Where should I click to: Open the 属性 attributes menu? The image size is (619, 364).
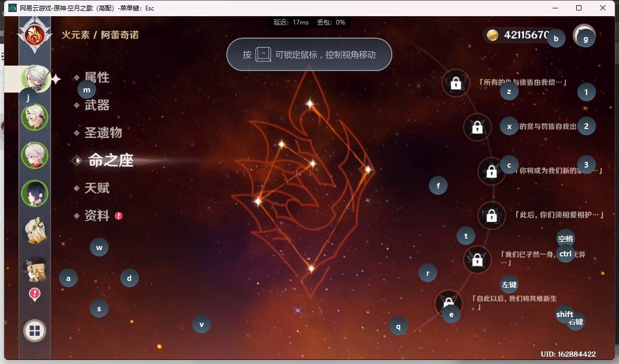(x=97, y=77)
